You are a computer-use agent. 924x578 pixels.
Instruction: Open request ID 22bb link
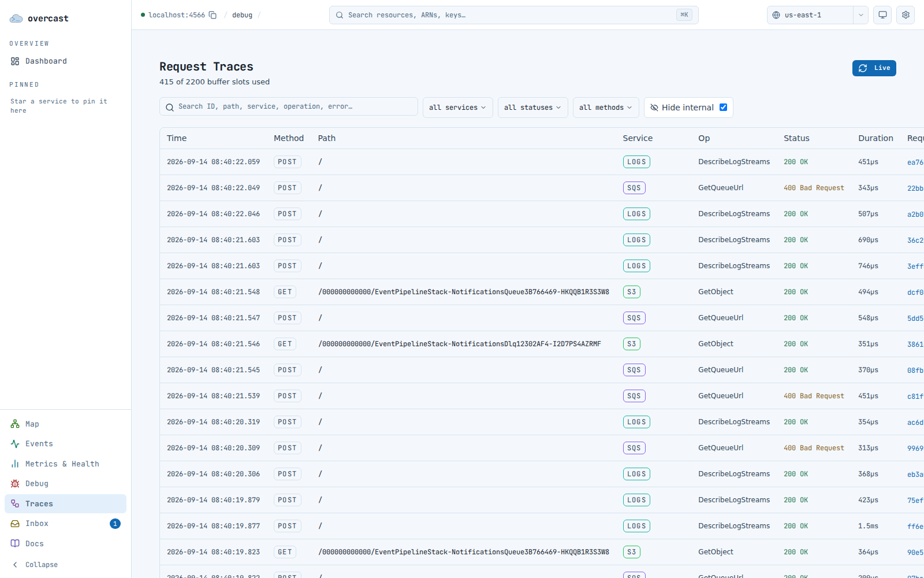(x=915, y=188)
